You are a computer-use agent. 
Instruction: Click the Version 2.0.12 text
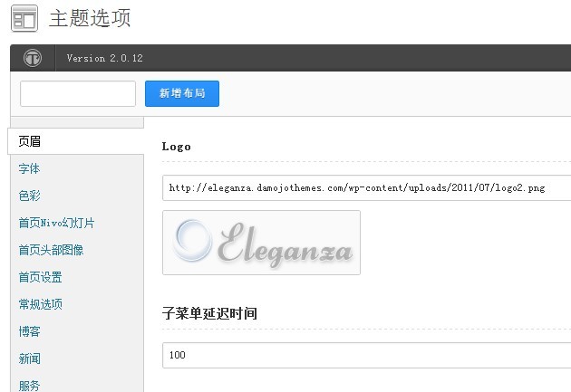[104, 58]
